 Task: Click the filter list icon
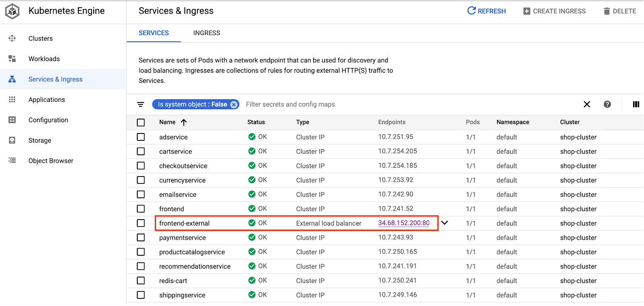click(x=140, y=105)
